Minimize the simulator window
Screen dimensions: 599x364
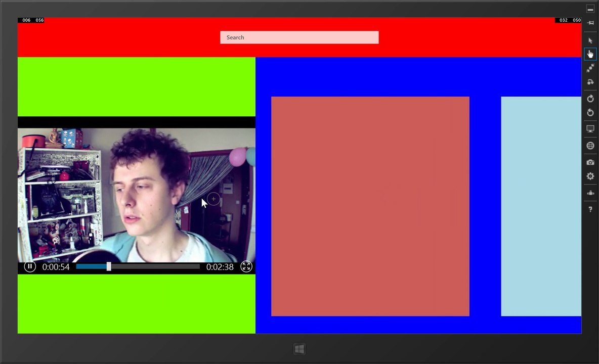(590, 9)
